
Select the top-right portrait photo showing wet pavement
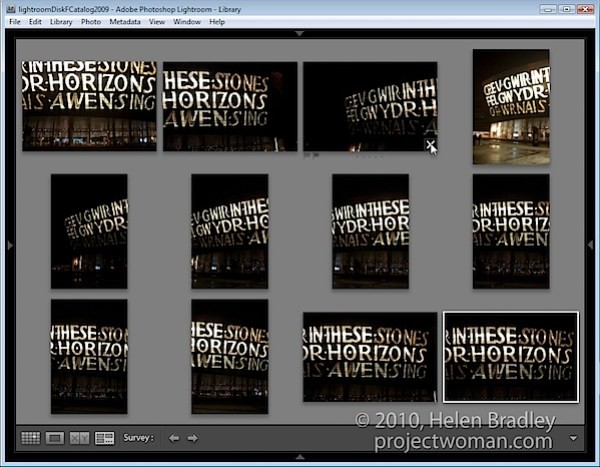pos(511,106)
